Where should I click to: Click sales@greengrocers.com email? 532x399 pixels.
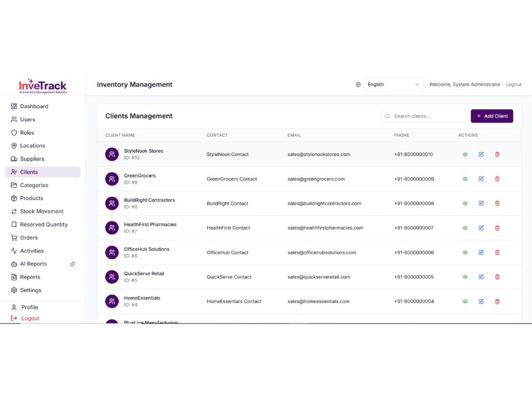click(x=316, y=179)
